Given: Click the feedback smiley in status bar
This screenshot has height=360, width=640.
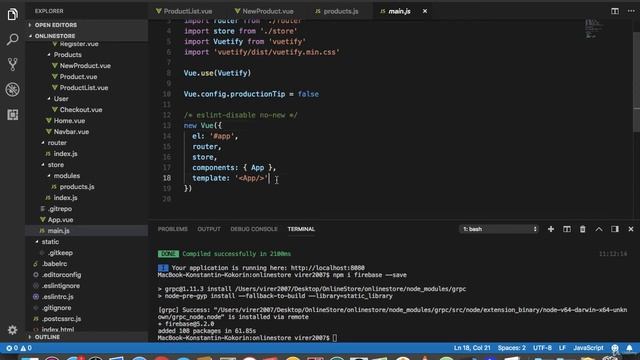Looking at the screenshot, I should coord(615,348).
